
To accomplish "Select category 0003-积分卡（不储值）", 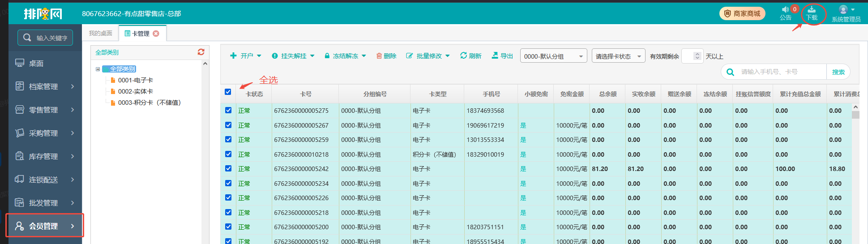I will tap(150, 103).
